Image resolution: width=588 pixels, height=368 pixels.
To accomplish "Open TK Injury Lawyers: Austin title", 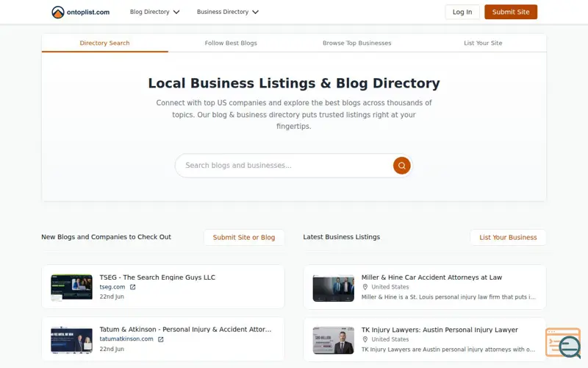I will (440, 330).
